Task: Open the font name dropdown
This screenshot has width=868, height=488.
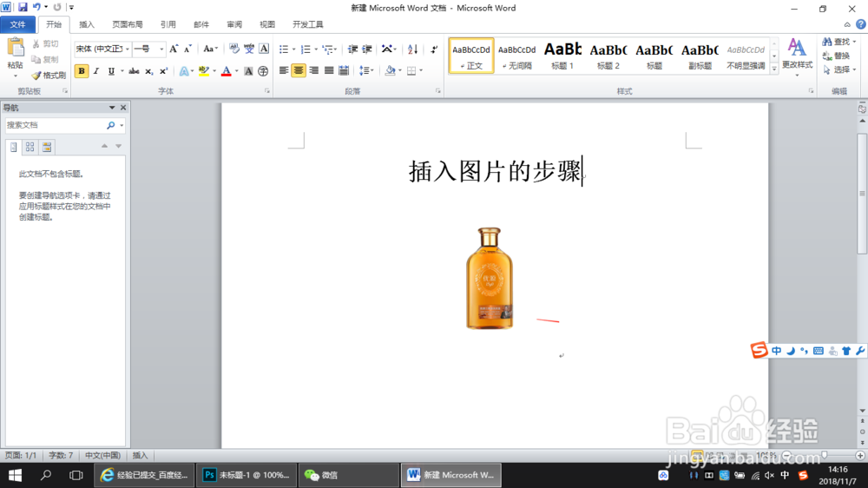Action: coord(128,49)
